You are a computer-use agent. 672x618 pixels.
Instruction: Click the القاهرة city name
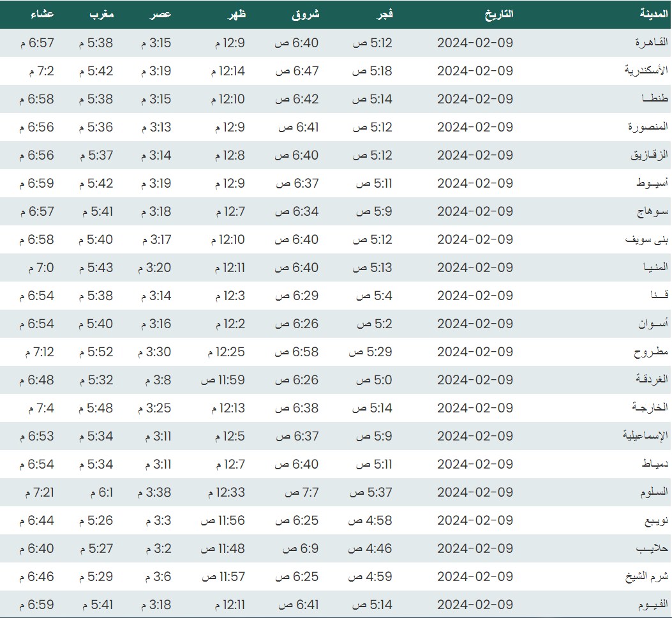pyautogui.click(x=651, y=43)
